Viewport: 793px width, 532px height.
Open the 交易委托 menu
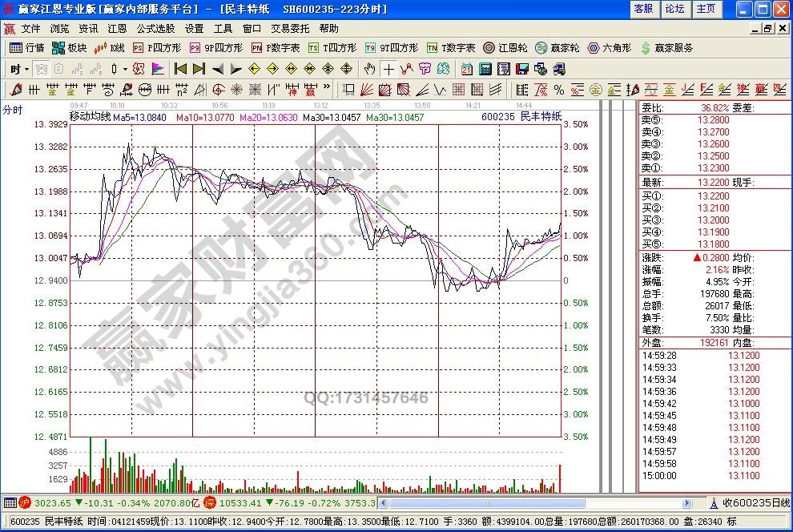[290, 28]
